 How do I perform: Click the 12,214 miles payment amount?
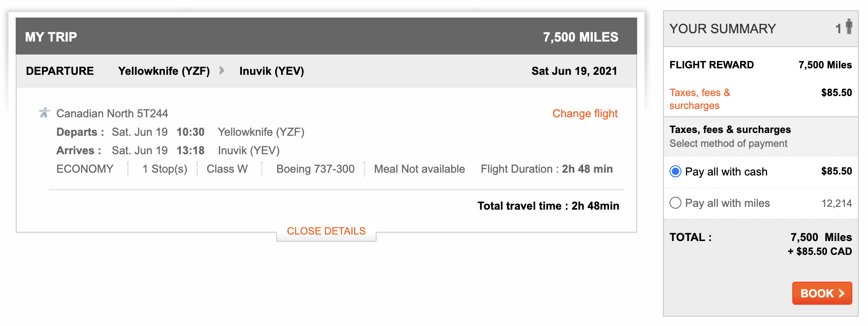pos(836,204)
